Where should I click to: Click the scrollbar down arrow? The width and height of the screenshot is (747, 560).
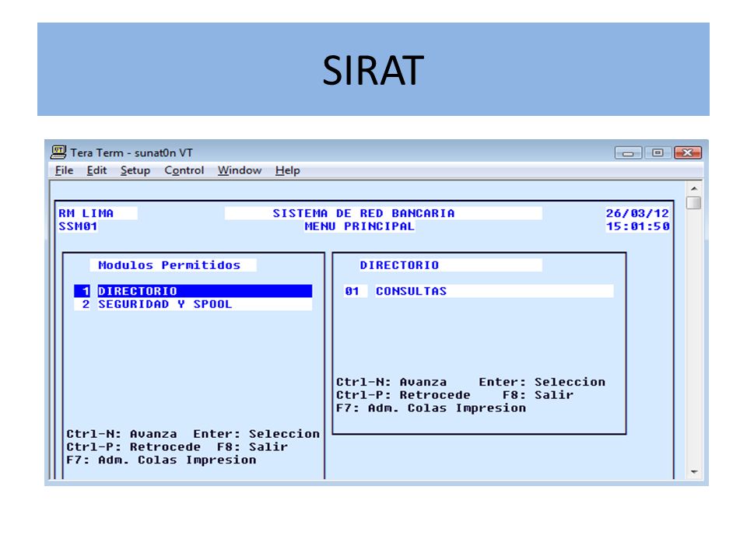point(694,472)
